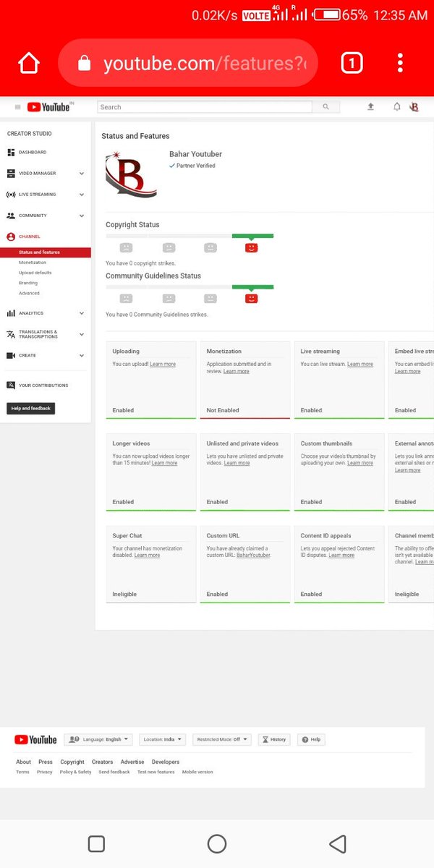
Task: Click inside YouTube Search field
Action: (x=205, y=107)
